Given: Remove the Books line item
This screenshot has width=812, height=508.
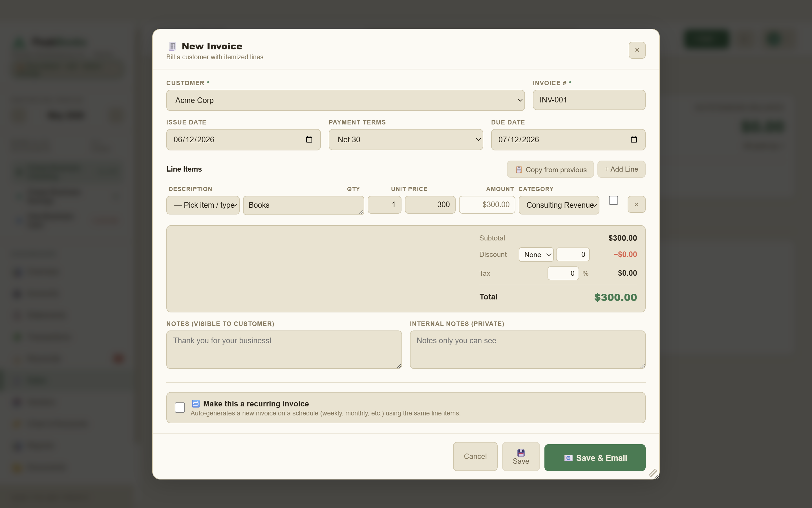Looking at the screenshot, I should 637,204.
